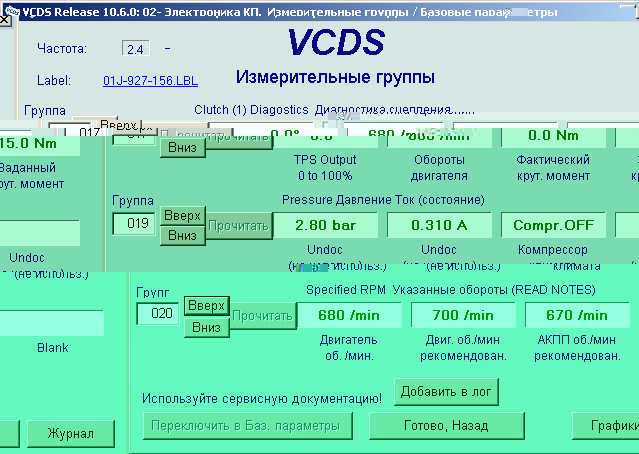Click the Pressure Давление Ток heading

tap(383, 200)
